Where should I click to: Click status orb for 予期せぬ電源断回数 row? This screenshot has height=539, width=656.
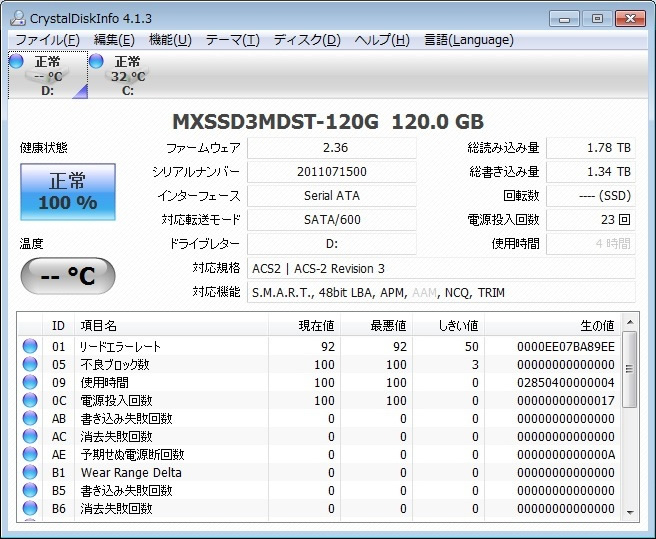30,455
